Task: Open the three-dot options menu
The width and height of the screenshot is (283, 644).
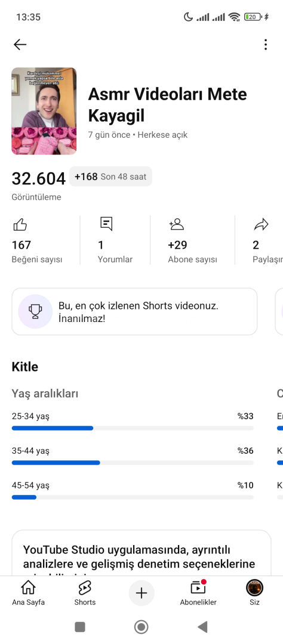Action: (266, 44)
